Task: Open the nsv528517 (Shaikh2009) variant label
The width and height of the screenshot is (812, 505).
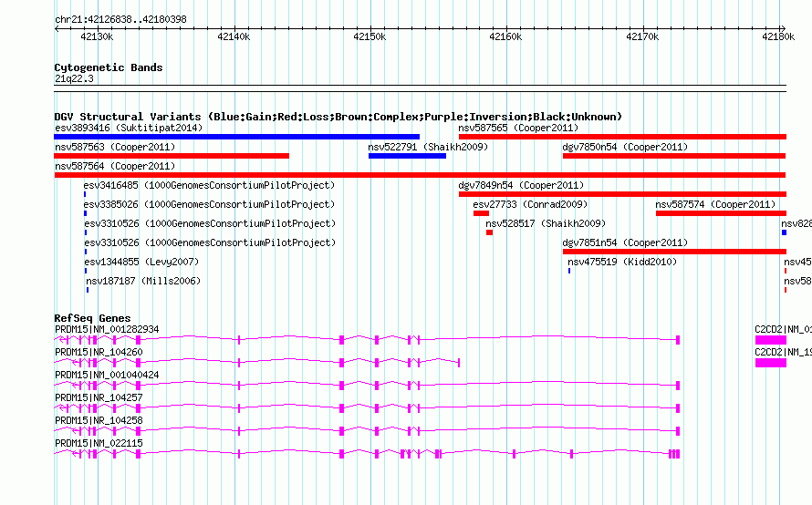Action: pos(546,223)
